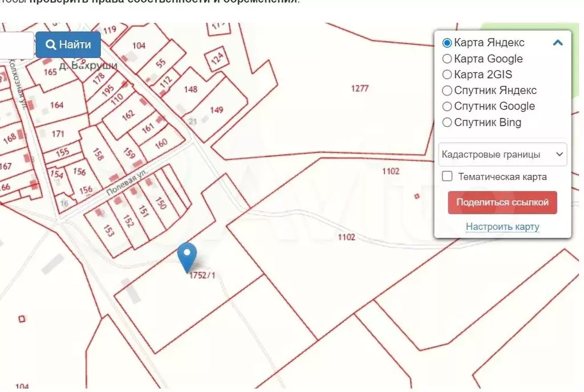
Task: Enable the Тематическая карта checkbox
Action: click(447, 176)
